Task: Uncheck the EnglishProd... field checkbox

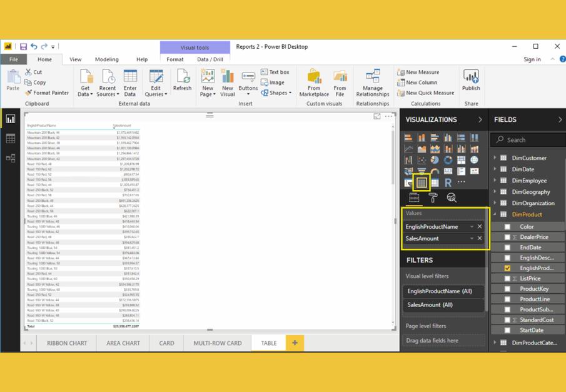Action: [x=507, y=268]
